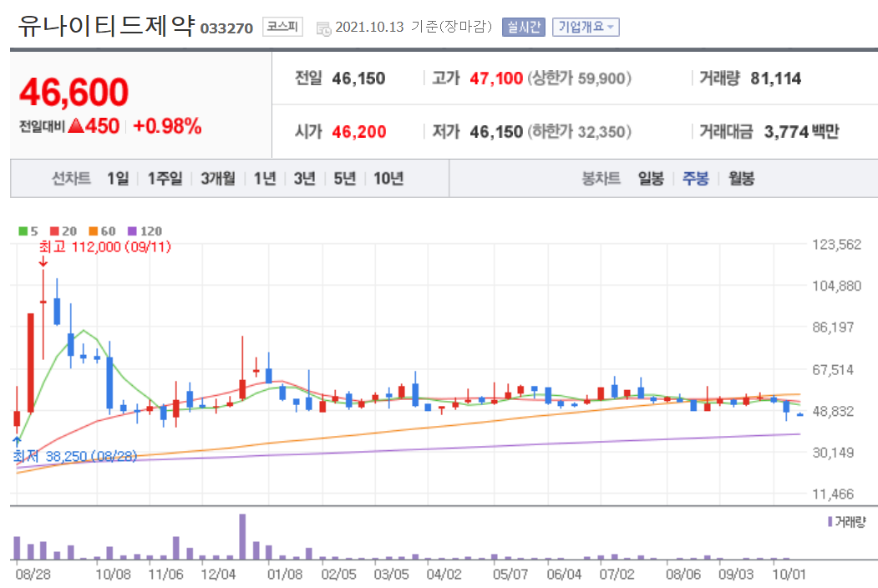Click the orange 60 moving average legend swatch
This screenshot has width=878, height=588.
click(94, 231)
